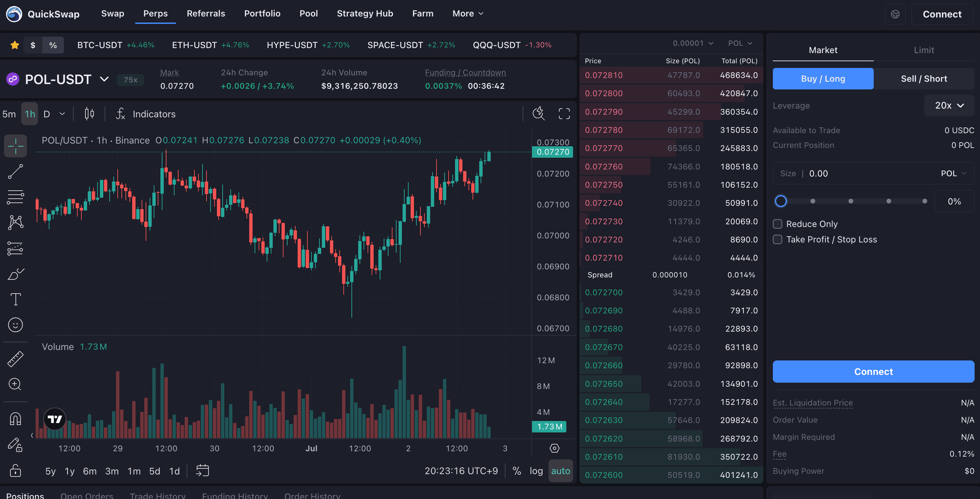Toggle the favorites star icon

[x=15, y=45]
